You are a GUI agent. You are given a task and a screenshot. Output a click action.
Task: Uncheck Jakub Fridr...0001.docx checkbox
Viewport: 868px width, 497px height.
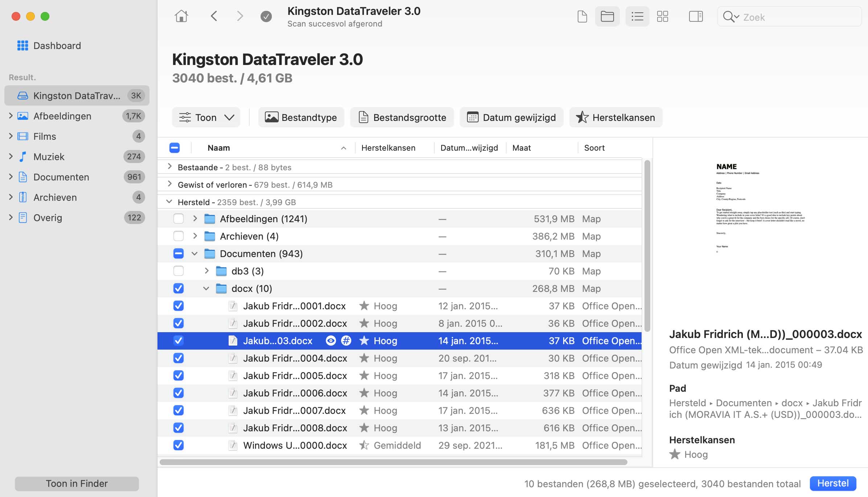[179, 306]
